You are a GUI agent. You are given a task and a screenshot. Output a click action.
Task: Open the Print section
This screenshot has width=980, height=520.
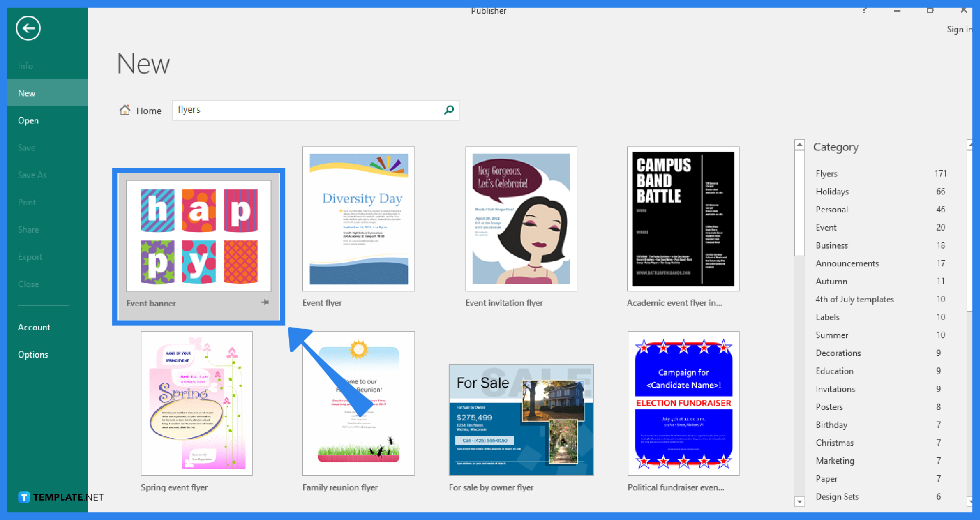(27, 202)
